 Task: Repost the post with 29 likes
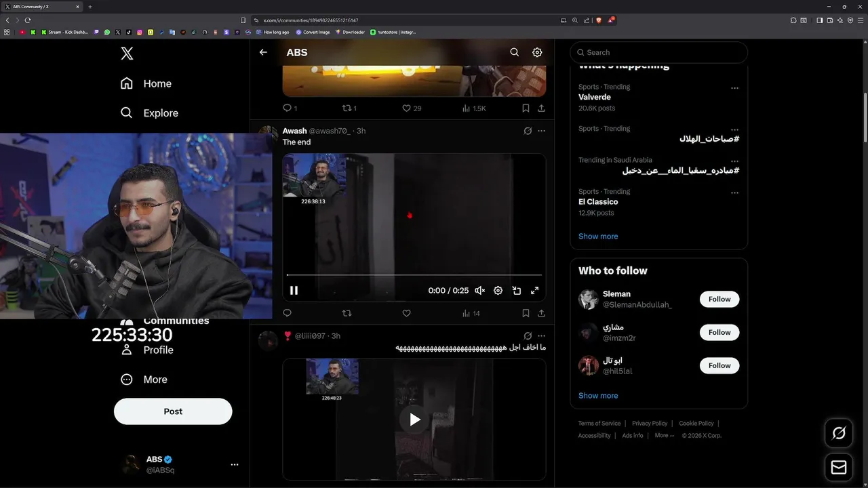(349, 108)
